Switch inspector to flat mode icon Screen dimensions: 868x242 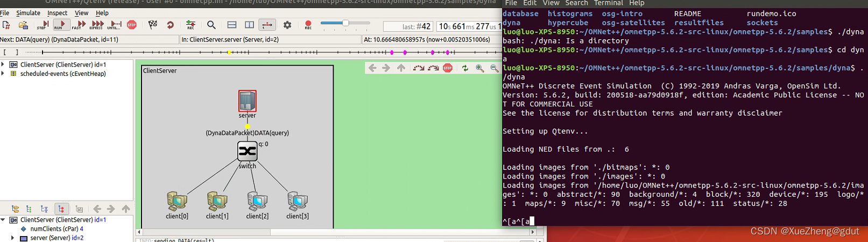tap(29, 209)
